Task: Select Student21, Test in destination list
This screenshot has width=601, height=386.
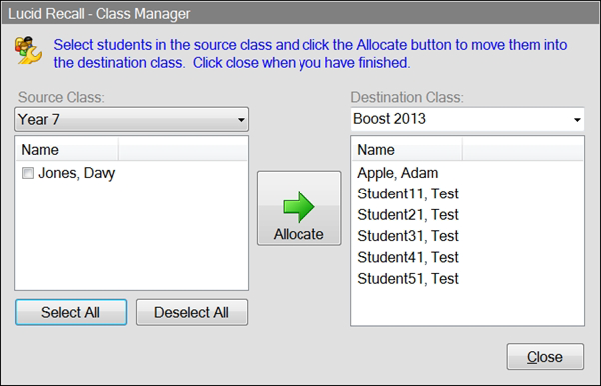Action: (x=408, y=215)
